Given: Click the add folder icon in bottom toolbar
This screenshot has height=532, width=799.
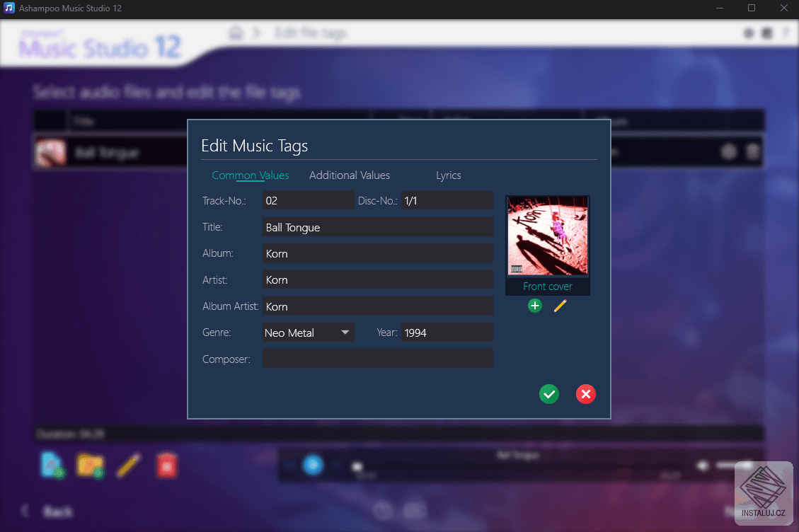Looking at the screenshot, I should pos(90,466).
